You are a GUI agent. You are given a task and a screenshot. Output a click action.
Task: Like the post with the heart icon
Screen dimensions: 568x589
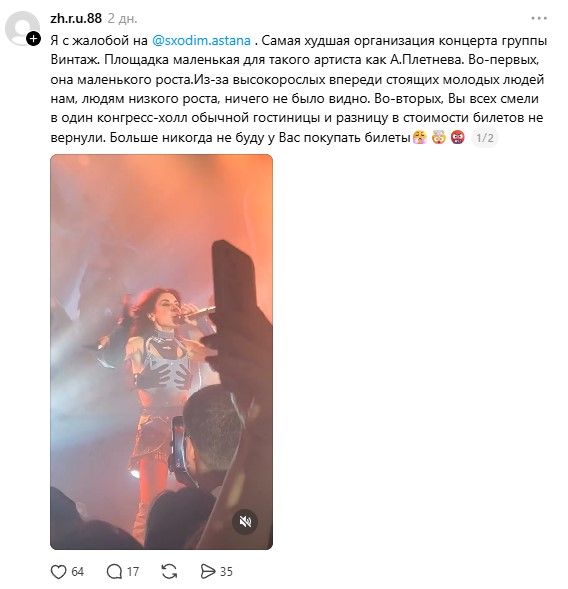coord(58,572)
